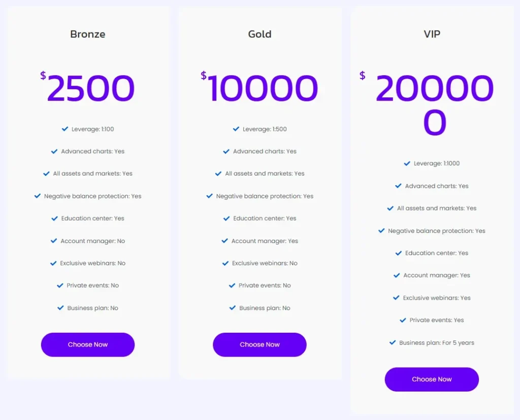Click the checkmark beside Leverage 1:100 in Bronze

click(x=64, y=129)
